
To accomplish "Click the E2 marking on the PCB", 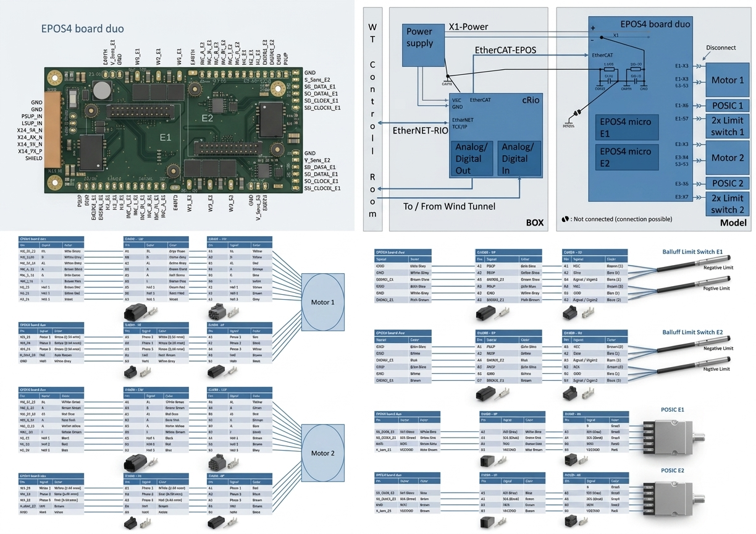I will click(208, 117).
